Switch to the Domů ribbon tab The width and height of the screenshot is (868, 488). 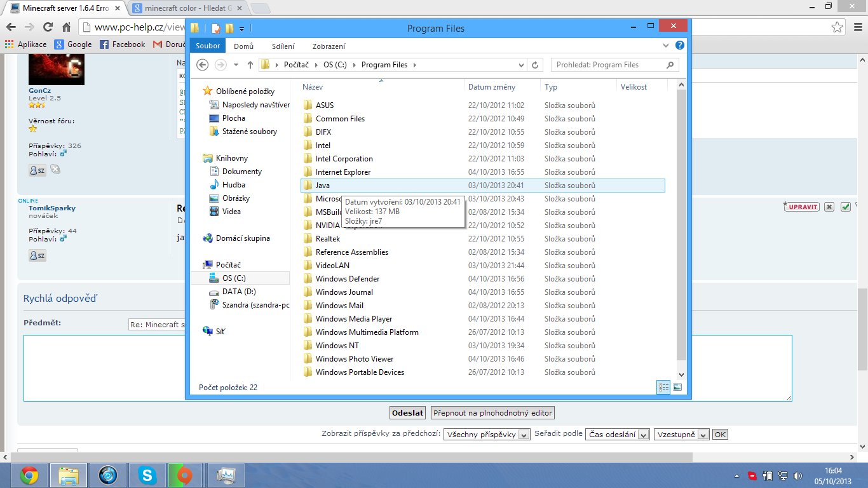[243, 46]
